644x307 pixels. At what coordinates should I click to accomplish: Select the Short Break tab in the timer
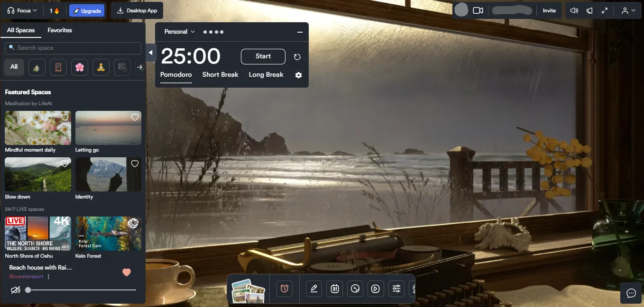point(220,74)
